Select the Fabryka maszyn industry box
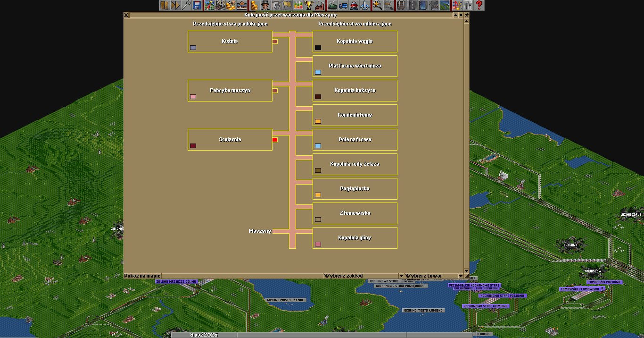This screenshot has width=644, height=338. (230, 90)
